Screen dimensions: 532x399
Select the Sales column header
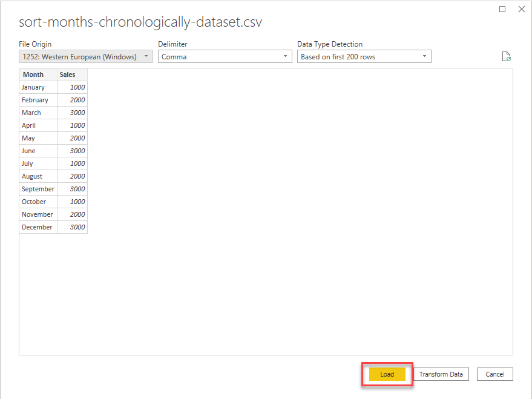(68, 74)
